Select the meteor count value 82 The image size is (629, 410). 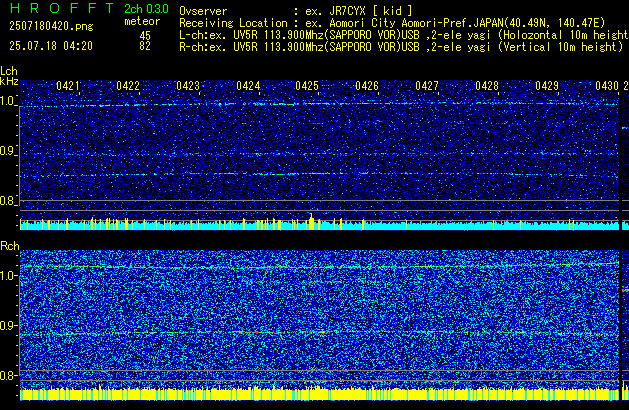(x=145, y=46)
